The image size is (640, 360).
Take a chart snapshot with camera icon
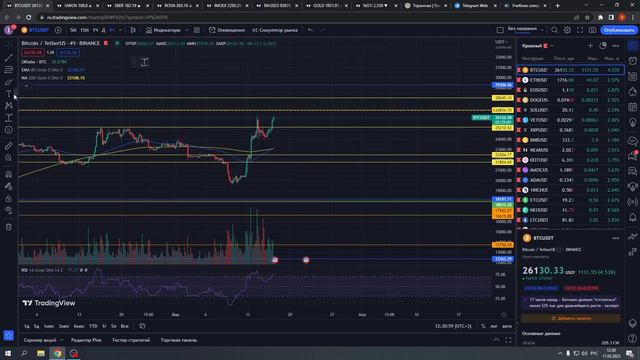coord(592,30)
